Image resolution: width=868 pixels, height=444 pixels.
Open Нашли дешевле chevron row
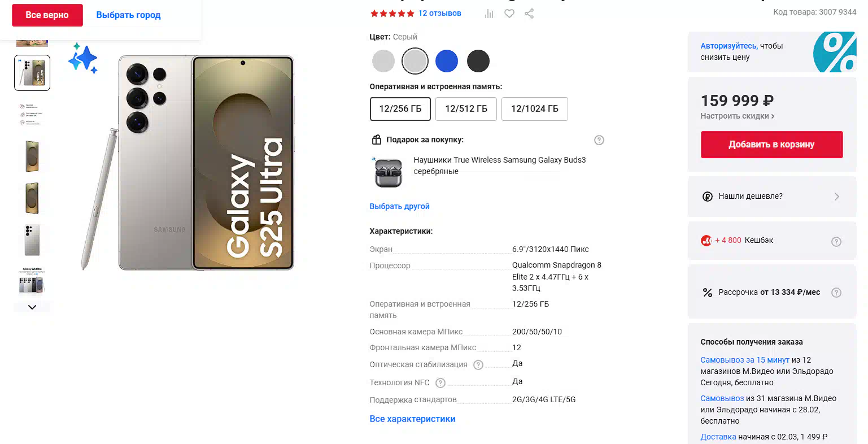(x=772, y=197)
